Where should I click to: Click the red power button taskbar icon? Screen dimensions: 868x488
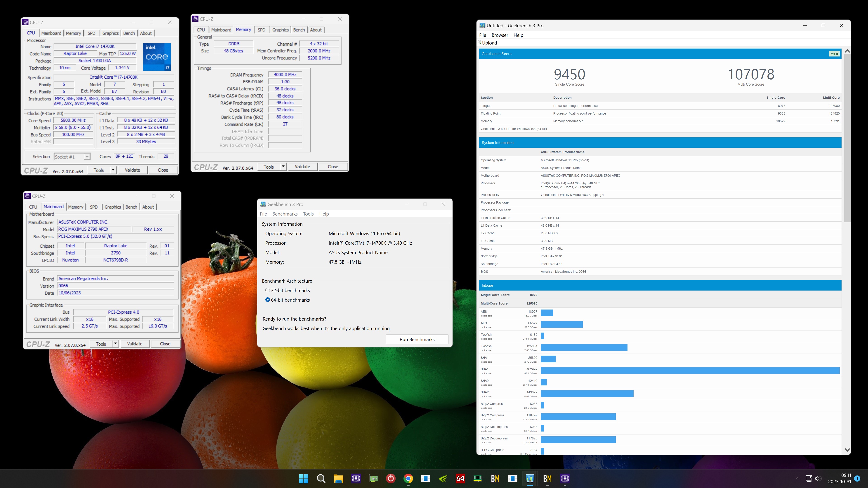391,479
